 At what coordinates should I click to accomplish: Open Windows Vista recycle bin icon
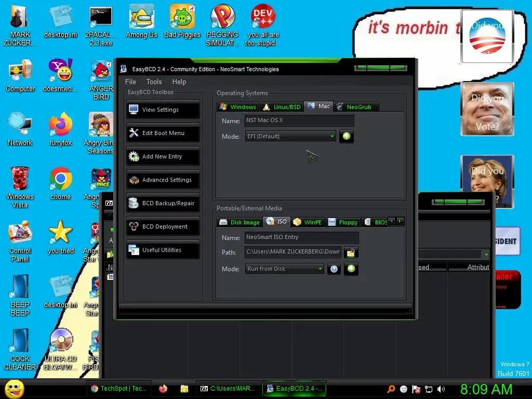[x=20, y=187]
